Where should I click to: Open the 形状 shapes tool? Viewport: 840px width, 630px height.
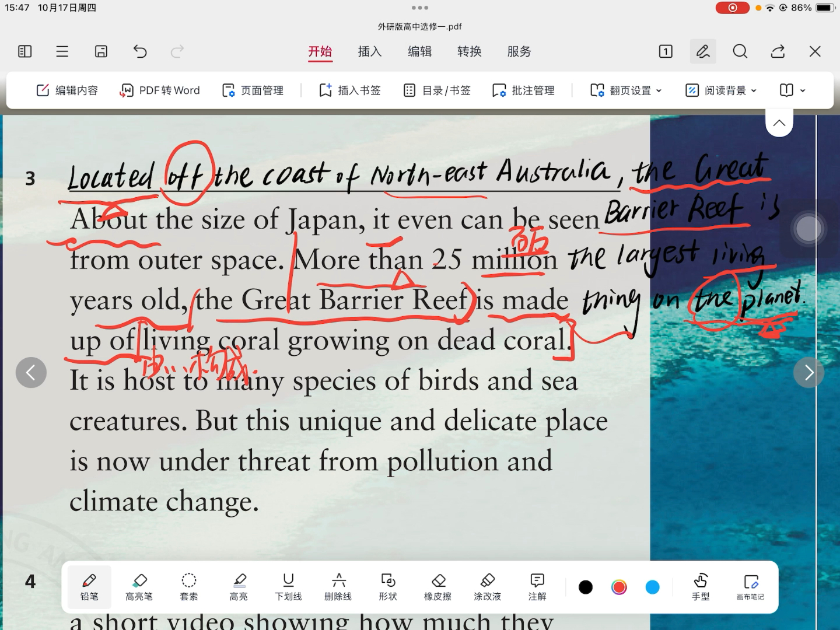coord(388,587)
